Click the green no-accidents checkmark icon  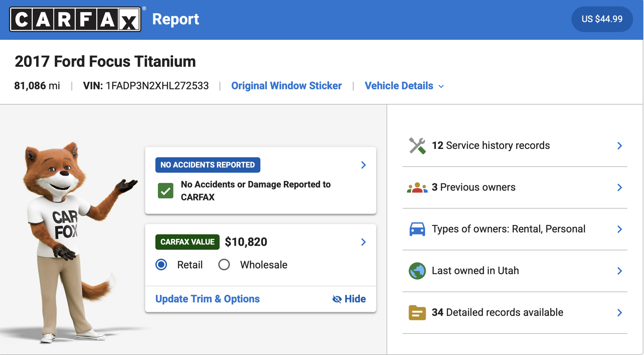coord(165,191)
